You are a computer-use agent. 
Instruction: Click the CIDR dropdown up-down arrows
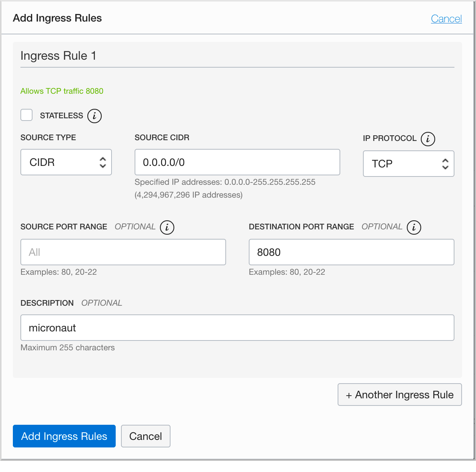click(103, 162)
